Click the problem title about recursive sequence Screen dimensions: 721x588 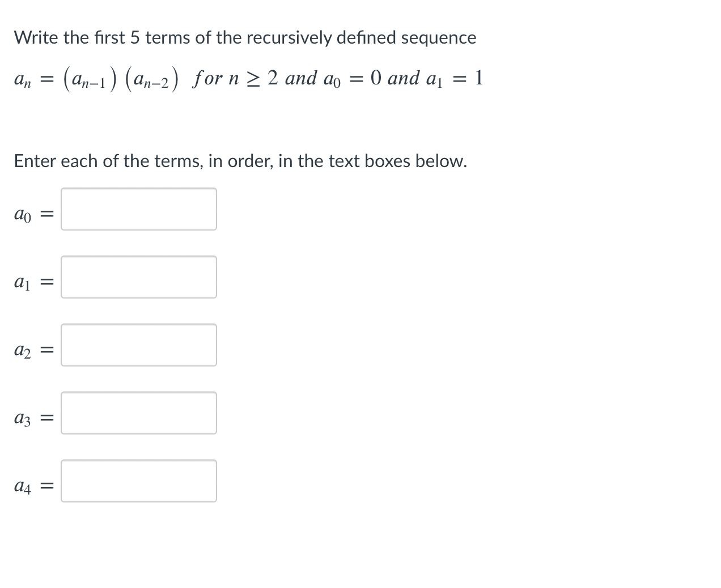(x=244, y=37)
